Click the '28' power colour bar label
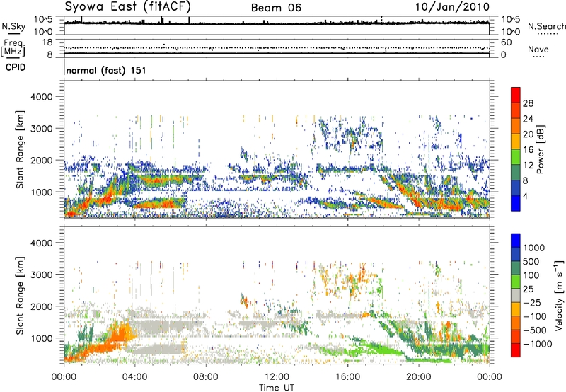This screenshot has width=566, height=392. click(528, 103)
